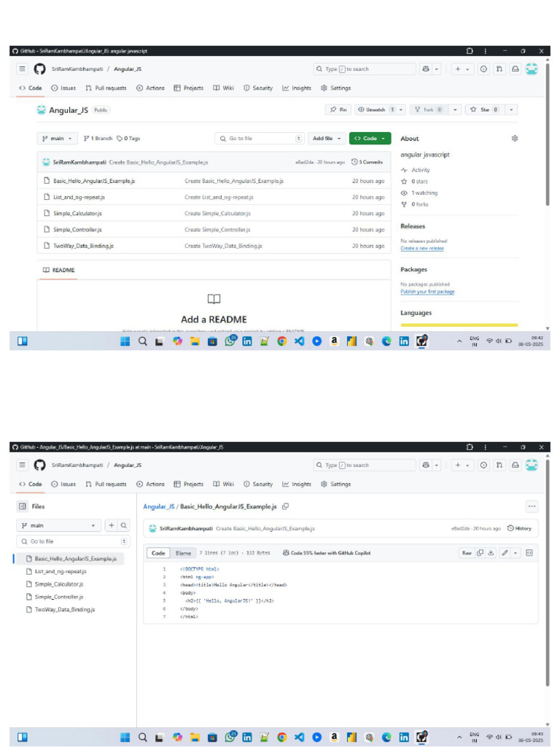The width and height of the screenshot is (560, 747).
Task: Open the History clock link
Action: click(519, 528)
